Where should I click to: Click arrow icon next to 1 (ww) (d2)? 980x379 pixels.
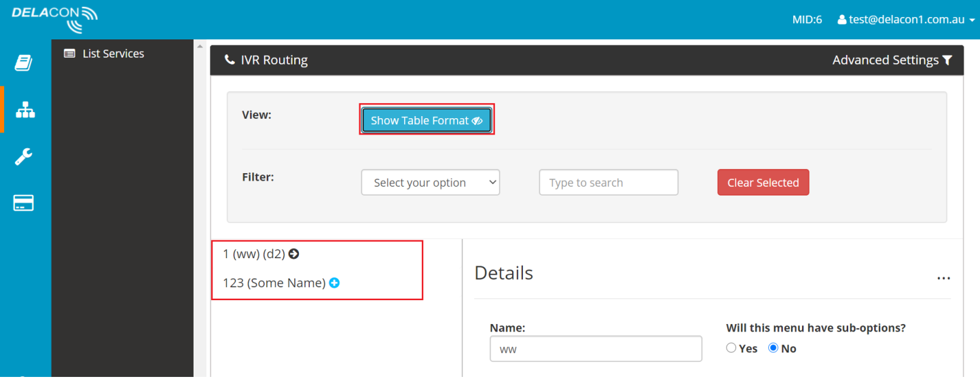click(293, 254)
